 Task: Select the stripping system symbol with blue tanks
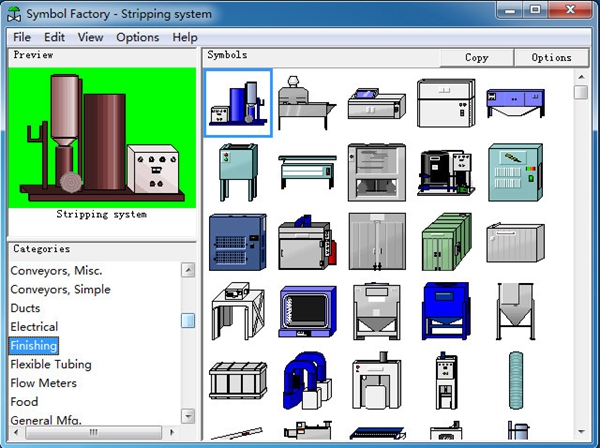pyautogui.click(x=238, y=103)
